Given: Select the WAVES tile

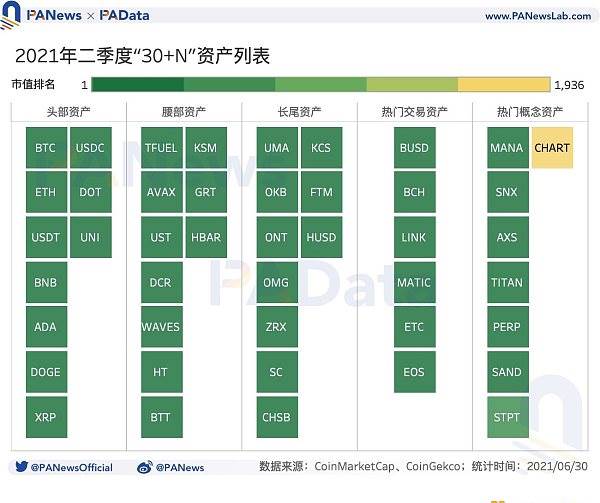Looking at the screenshot, I should [x=162, y=327].
